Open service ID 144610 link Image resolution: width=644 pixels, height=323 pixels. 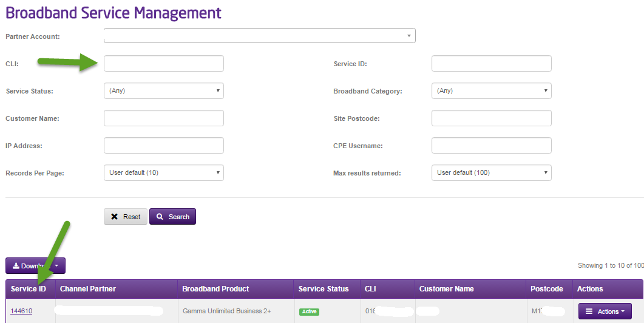point(21,311)
